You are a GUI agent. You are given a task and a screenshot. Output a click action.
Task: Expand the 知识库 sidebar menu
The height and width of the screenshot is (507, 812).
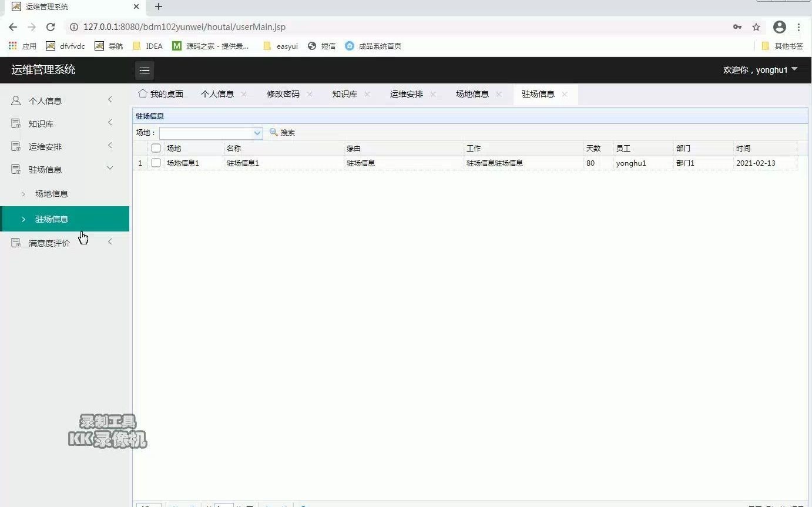pos(65,123)
